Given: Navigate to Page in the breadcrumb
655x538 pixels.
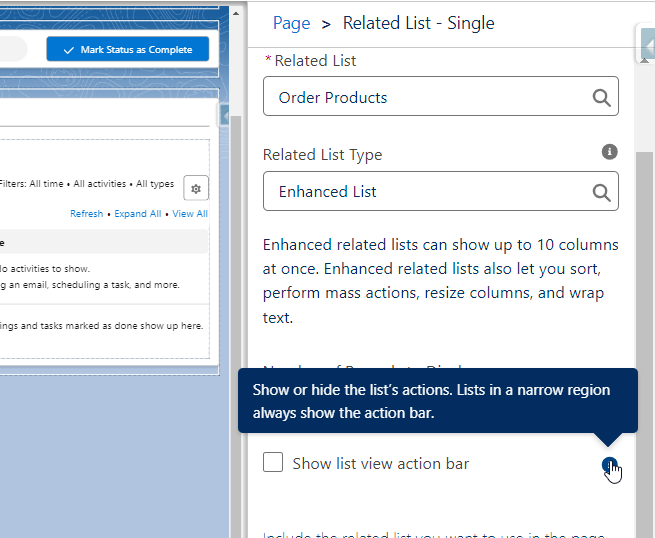Looking at the screenshot, I should (291, 23).
